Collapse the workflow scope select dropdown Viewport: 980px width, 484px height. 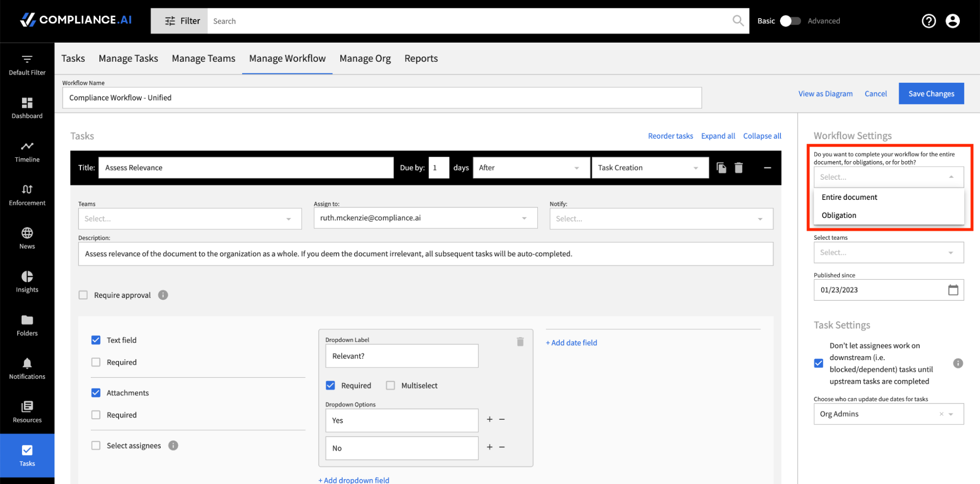point(889,177)
